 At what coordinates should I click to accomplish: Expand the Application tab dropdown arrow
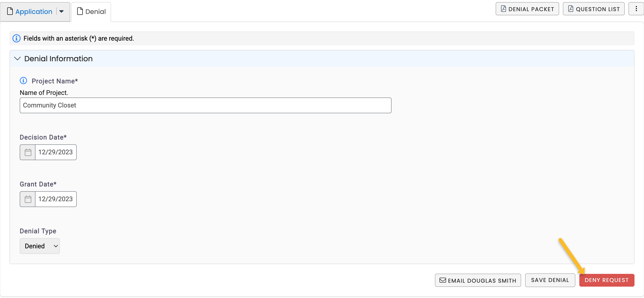click(61, 12)
